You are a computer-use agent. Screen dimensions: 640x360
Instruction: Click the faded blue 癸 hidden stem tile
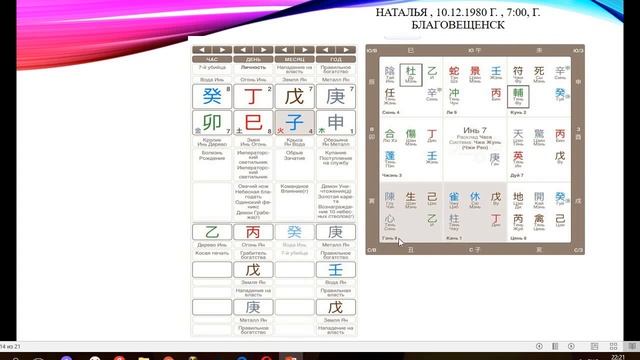pyautogui.click(x=294, y=232)
